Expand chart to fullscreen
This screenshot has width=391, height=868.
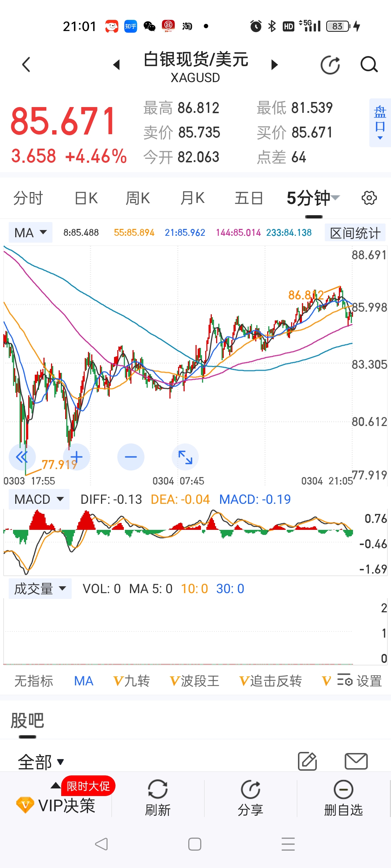click(x=185, y=457)
